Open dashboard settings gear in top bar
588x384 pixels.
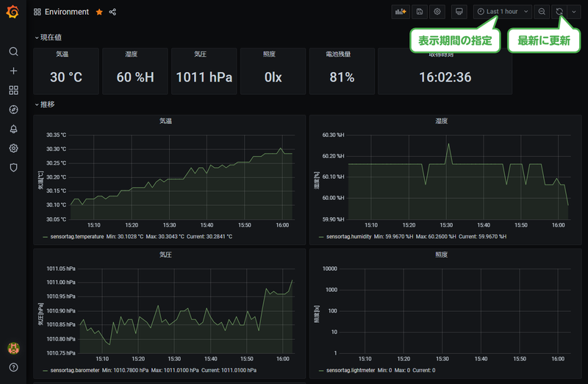(x=437, y=12)
